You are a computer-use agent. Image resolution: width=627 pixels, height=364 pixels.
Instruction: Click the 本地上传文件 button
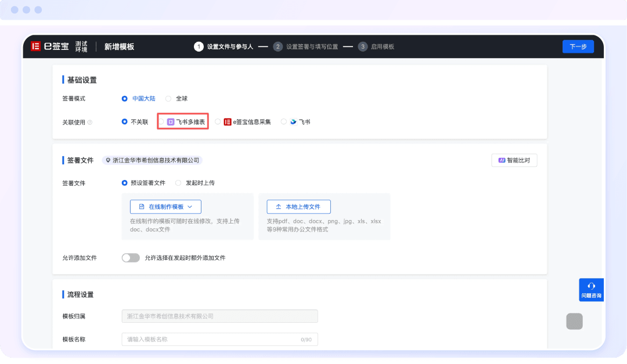[x=299, y=207]
